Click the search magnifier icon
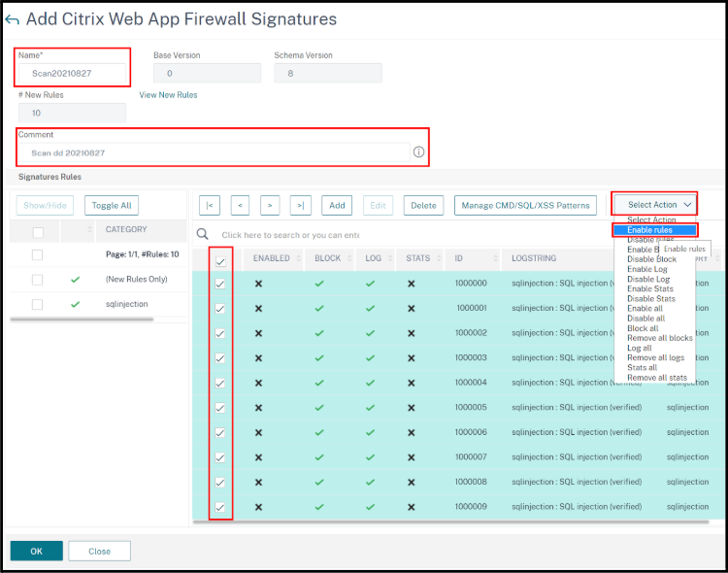Viewport: 728px width, 573px height. tap(203, 234)
